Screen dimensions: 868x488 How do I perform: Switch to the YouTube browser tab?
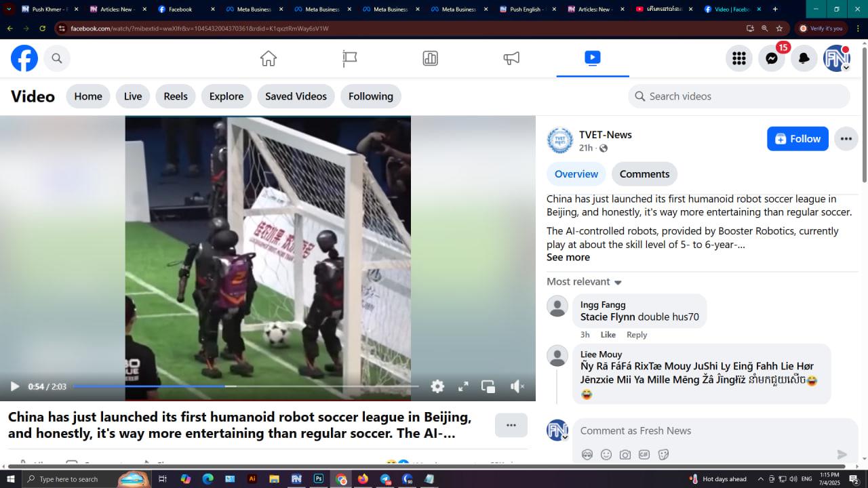click(x=664, y=9)
